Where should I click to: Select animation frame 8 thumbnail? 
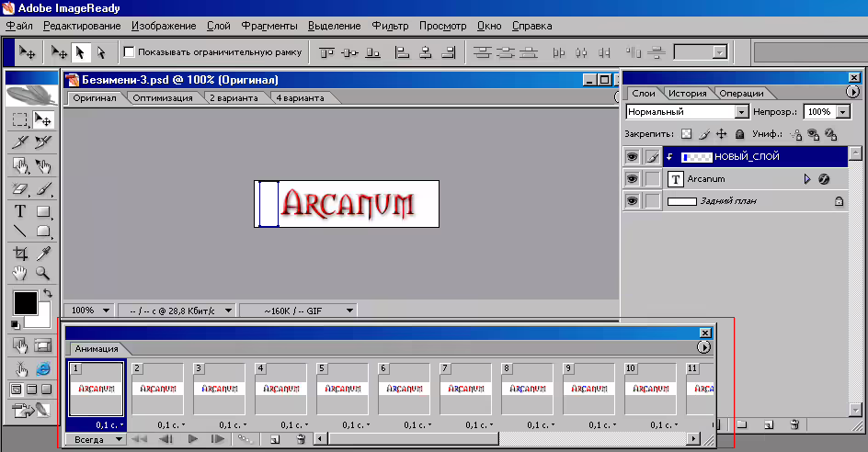point(527,389)
